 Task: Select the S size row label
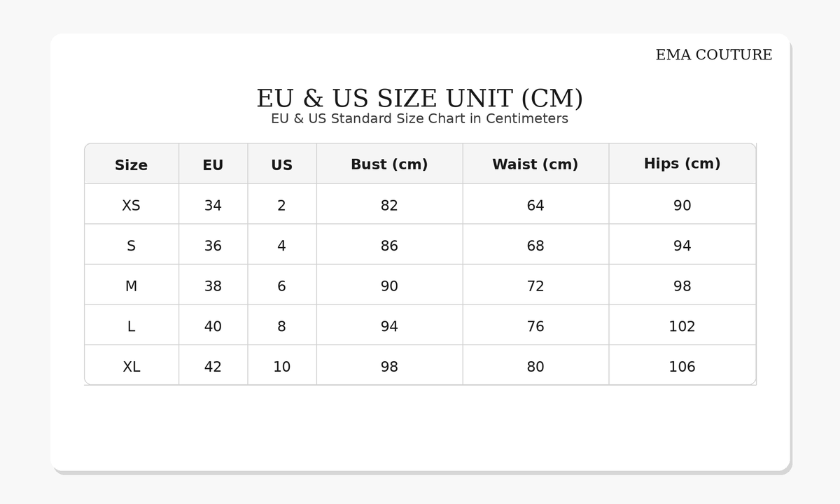tap(131, 246)
